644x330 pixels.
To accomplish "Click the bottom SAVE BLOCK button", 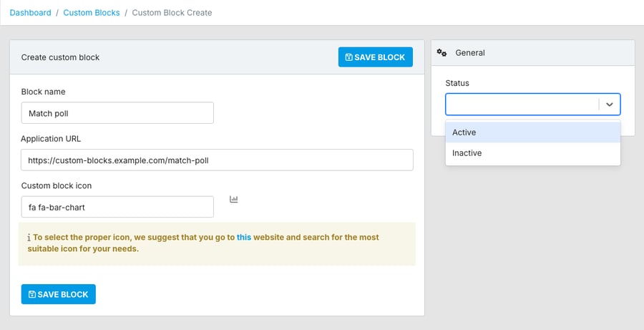I will click(59, 294).
